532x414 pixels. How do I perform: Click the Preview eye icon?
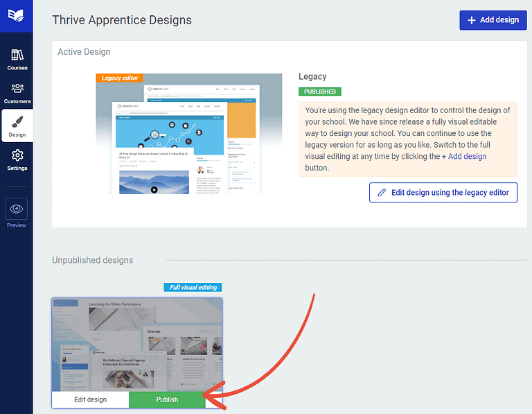17,209
